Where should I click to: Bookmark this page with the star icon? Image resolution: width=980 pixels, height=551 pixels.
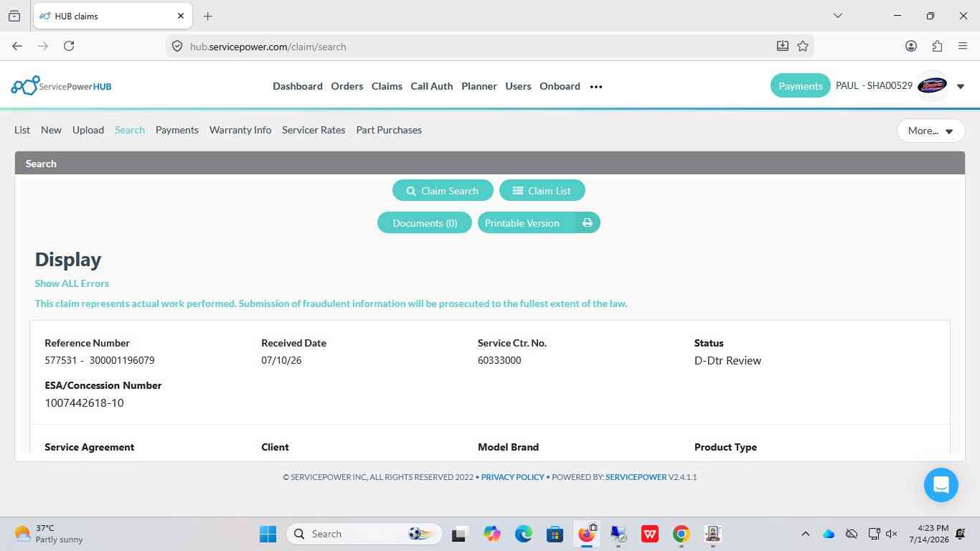803,46
